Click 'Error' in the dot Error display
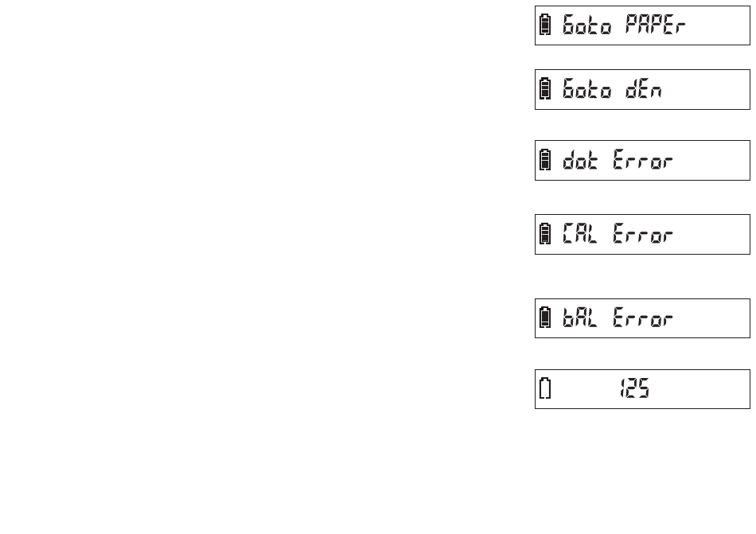 point(643,159)
